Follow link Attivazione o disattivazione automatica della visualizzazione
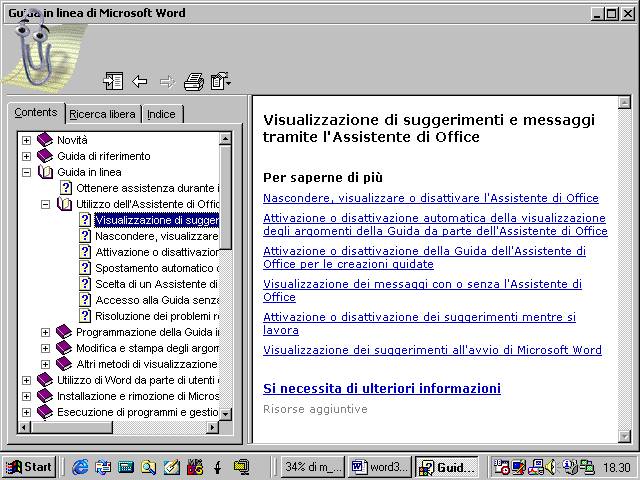 pos(435,224)
